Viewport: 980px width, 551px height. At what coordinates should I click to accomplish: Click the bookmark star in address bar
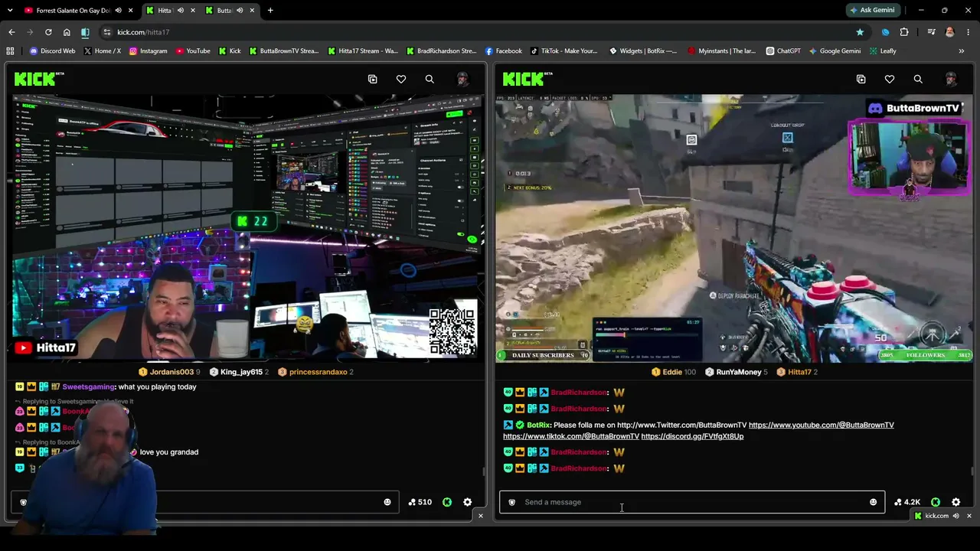[860, 32]
